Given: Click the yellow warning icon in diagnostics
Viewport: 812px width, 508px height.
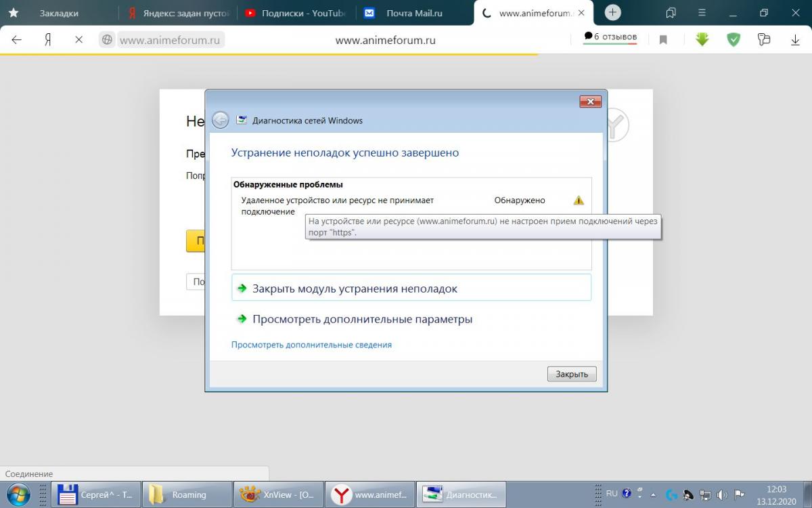Looking at the screenshot, I should point(578,200).
